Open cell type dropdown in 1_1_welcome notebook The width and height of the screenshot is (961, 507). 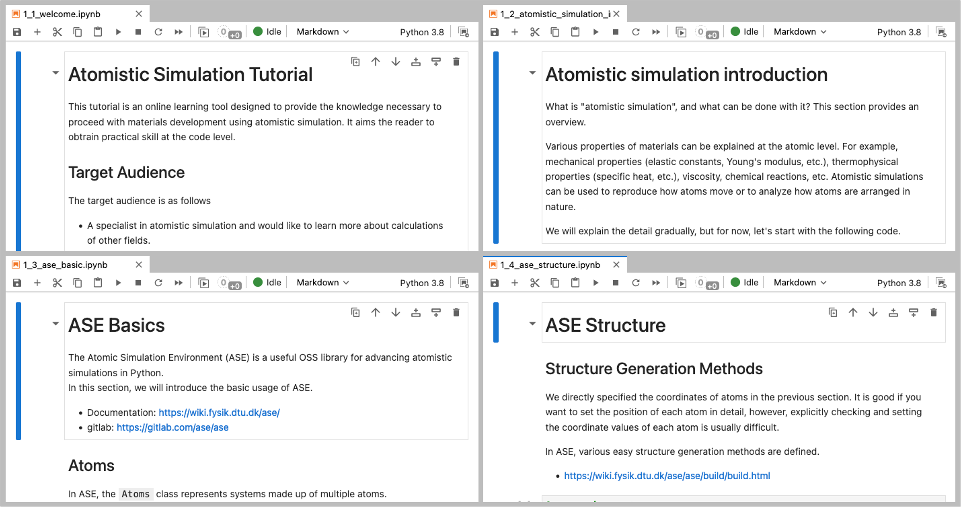(323, 32)
